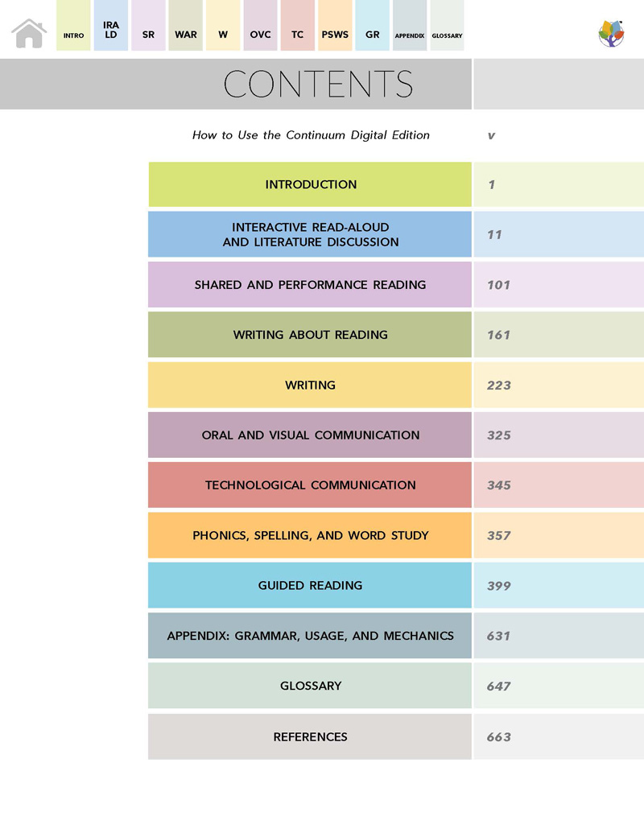Jump to the GR tab
644x833 pixels.
(x=372, y=27)
